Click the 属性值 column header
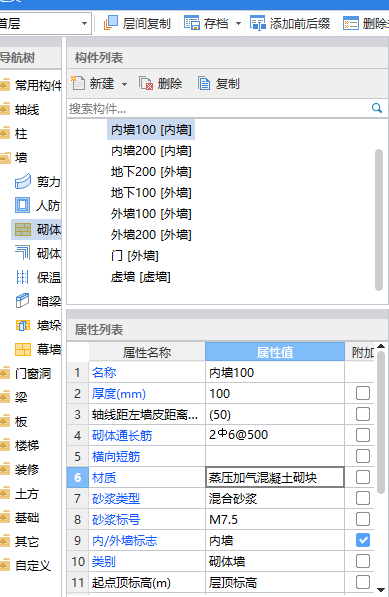389x597 pixels. (x=275, y=352)
